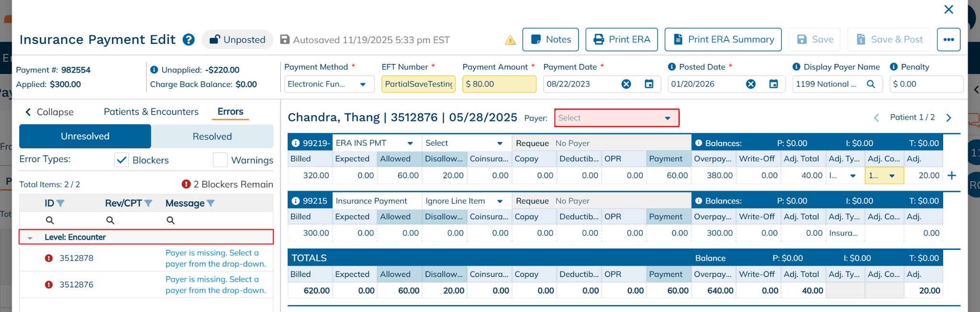Click the yellow warning triangle icon

click(510, 40)
